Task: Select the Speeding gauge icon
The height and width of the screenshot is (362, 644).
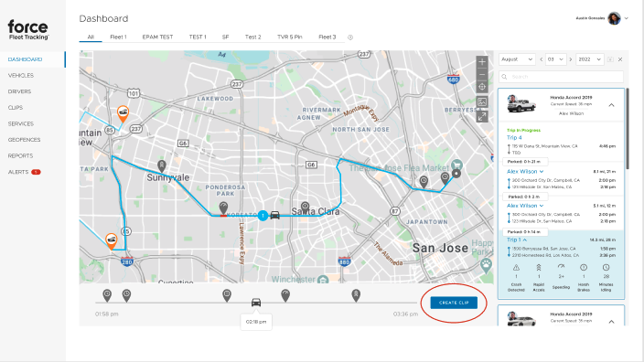Action: tap(561, 267)
